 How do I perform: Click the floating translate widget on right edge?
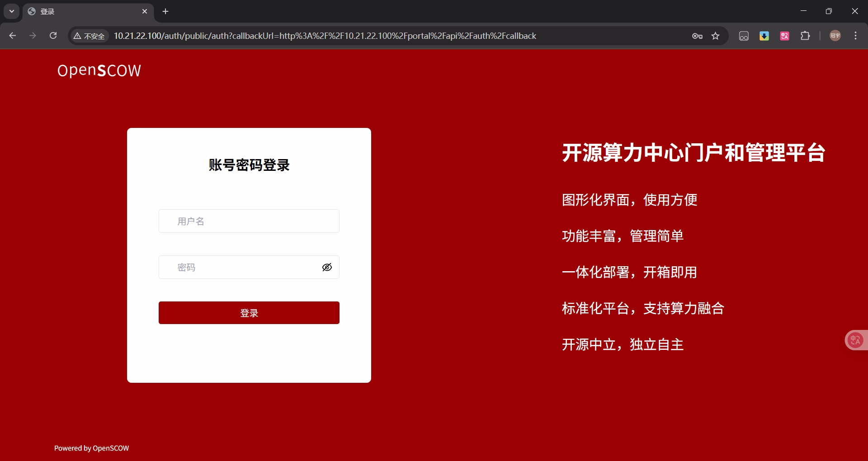pos(854,340)
